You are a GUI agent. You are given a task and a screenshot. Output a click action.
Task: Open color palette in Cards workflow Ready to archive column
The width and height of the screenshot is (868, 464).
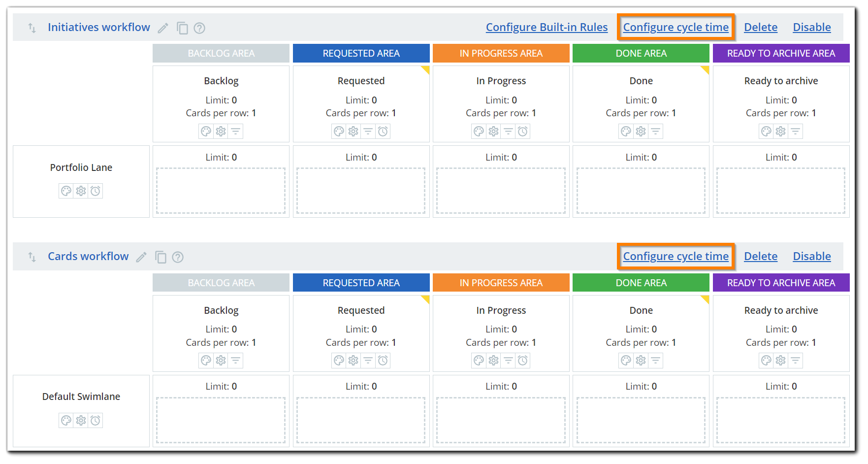[x=766, y=361]
